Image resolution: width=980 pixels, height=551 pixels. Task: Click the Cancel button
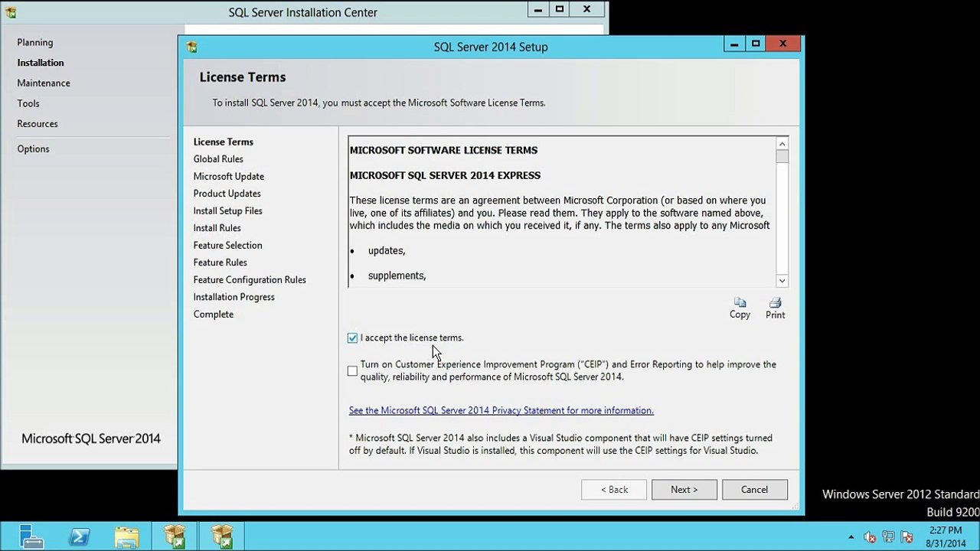[754, 490]
